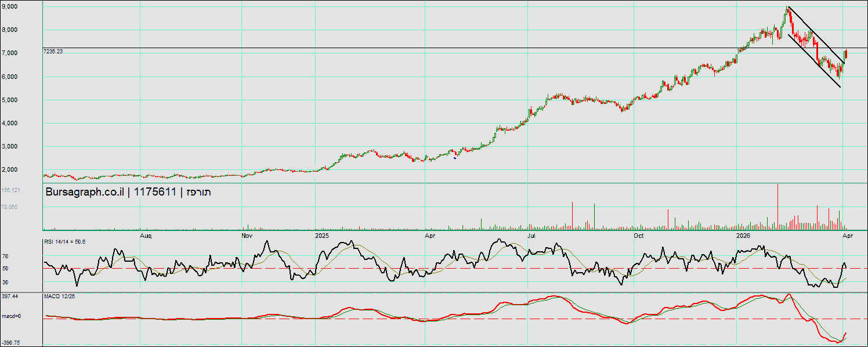The image size is (868, 347).
Task: Click the Apr label following 2026
Action: coord(847,236)
